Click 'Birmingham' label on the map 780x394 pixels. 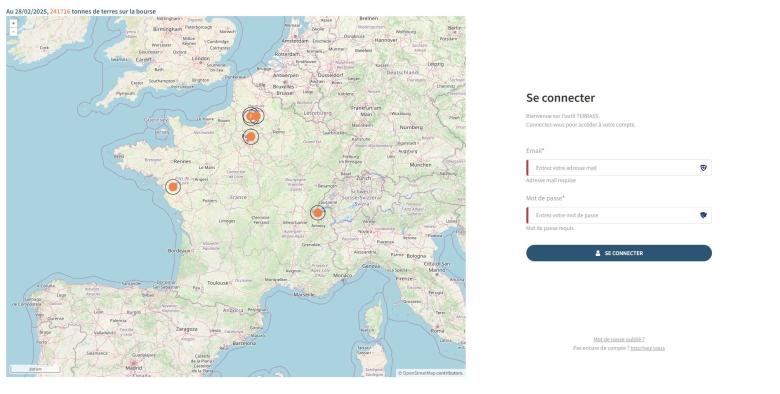click(167, 29)
